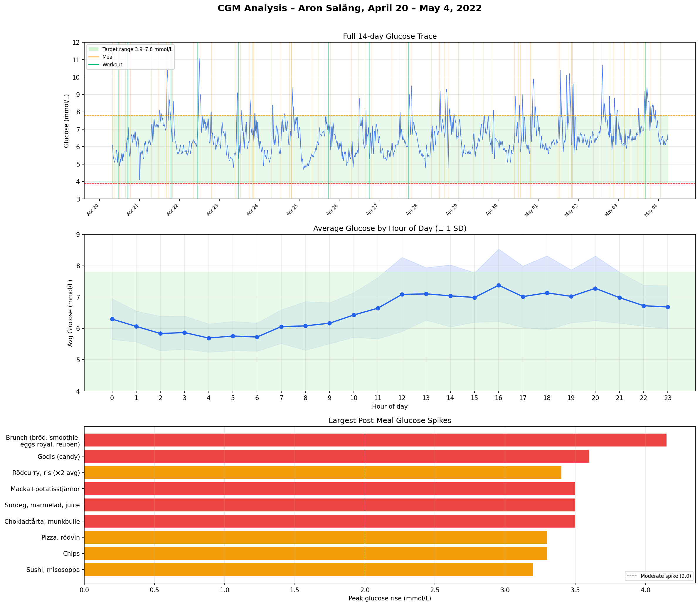Click the Godis (candy) bar

pos(336,456)
